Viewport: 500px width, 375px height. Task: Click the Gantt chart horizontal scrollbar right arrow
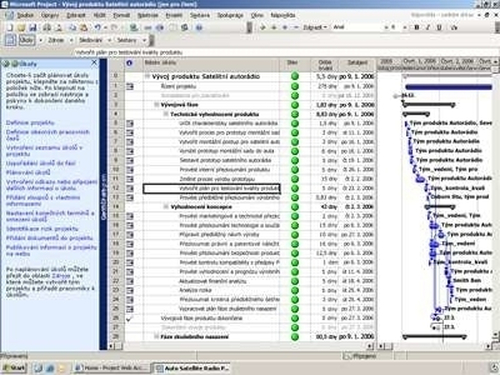point(488,347)
